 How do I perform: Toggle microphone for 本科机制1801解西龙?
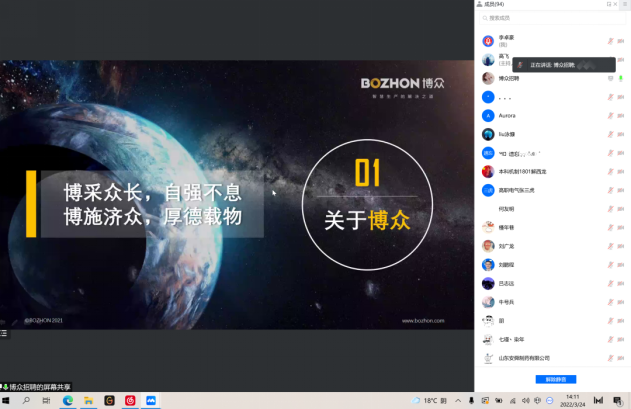(x=610, y=171)
